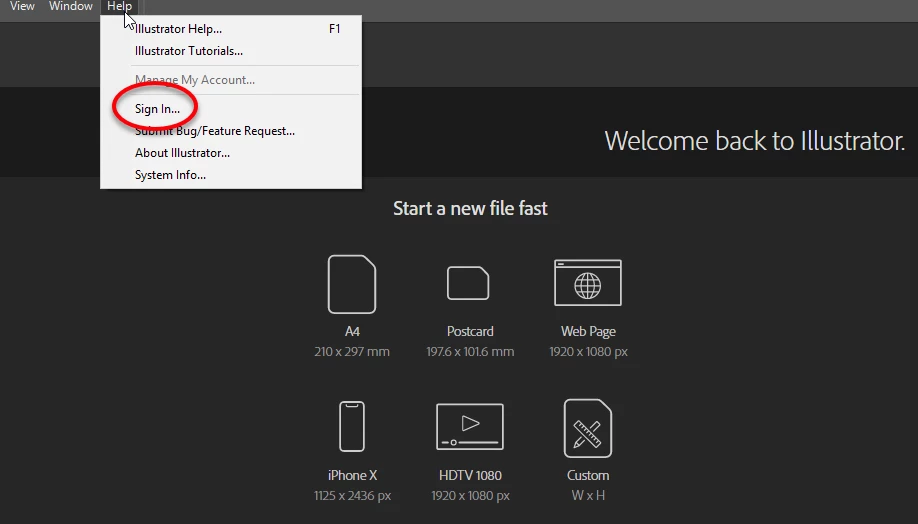
Task: Click the Welcome back to Illustrator text
Action: [755, 141]
